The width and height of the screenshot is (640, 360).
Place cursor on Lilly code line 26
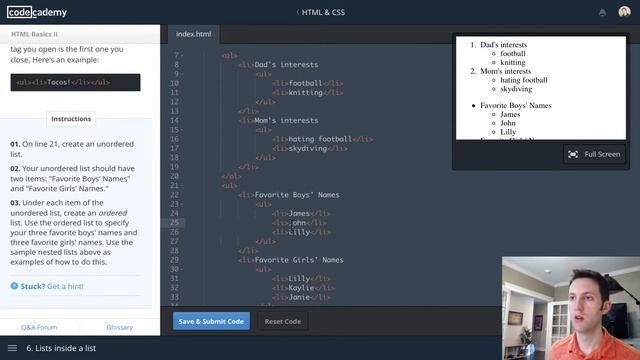[301, 232]
